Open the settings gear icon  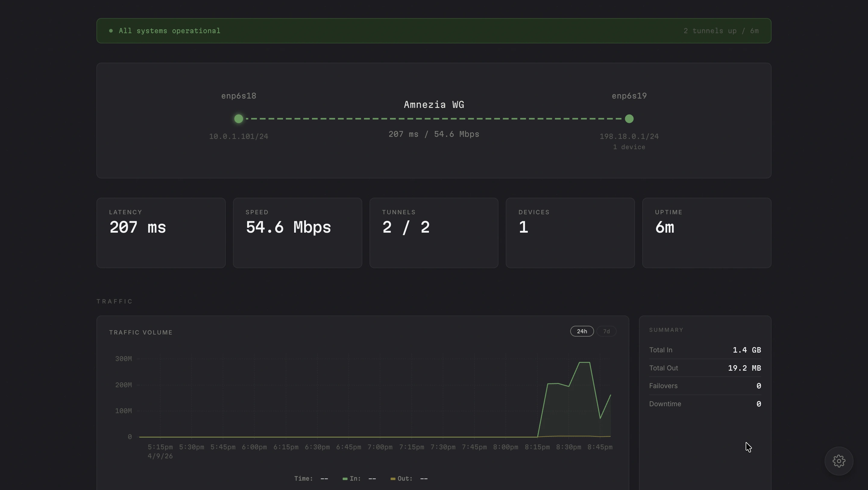pos(839,461)
